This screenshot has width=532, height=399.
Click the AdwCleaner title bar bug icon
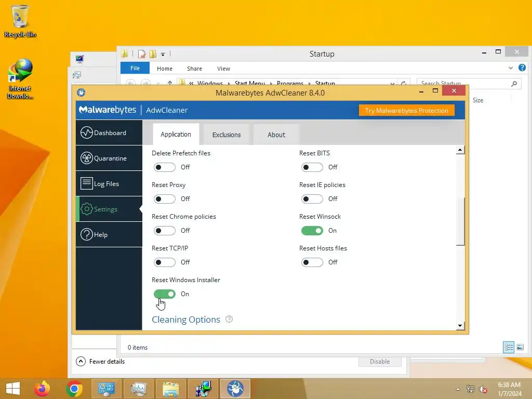click(x=81, y=92)
